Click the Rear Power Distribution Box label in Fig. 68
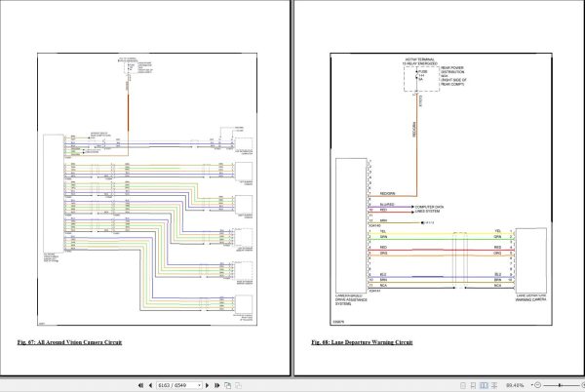This screenshot has width=585, height=392. (x=453, y=76)
